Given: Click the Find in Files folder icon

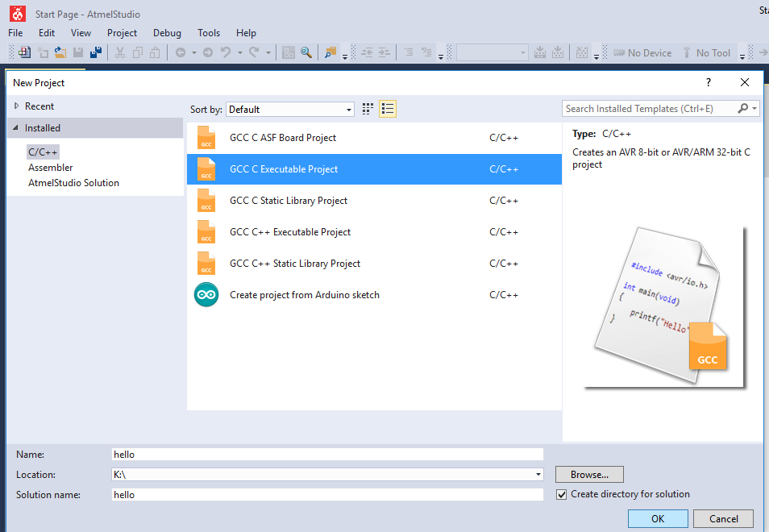Looking at the screenshot, I should 330,52.
